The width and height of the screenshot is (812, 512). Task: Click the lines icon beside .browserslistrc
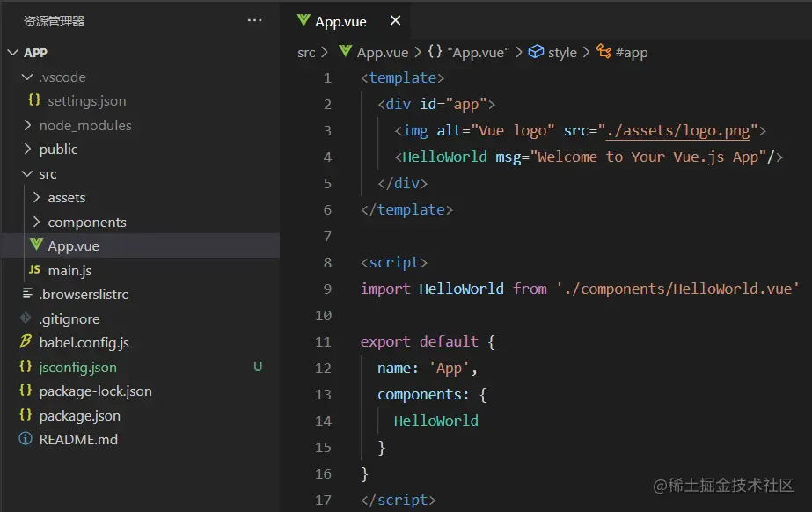point(27,294)
